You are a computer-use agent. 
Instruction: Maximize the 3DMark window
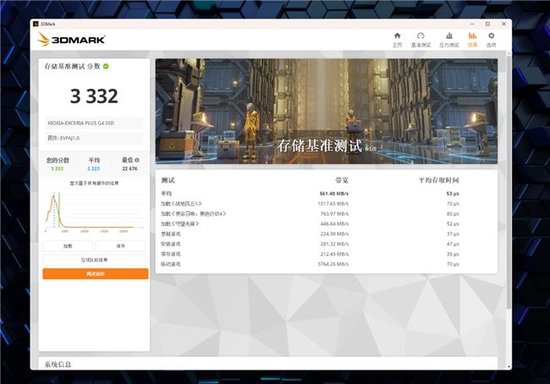coord(488,24)
